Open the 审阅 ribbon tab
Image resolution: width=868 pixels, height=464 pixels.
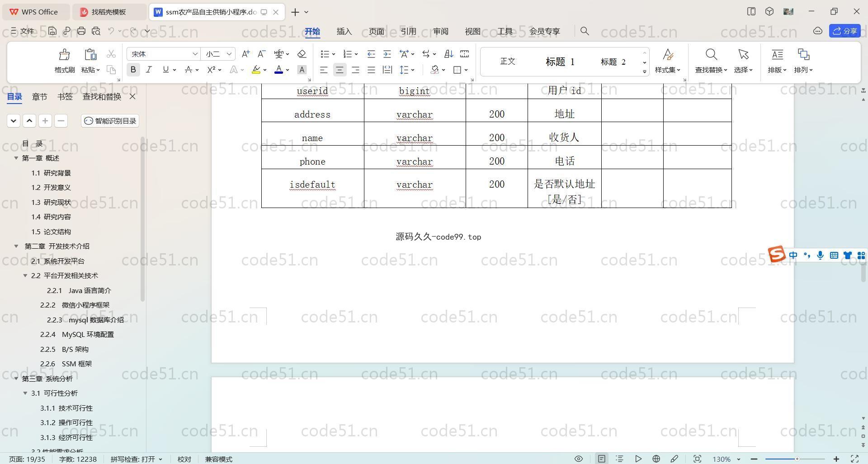click(440, 31)
